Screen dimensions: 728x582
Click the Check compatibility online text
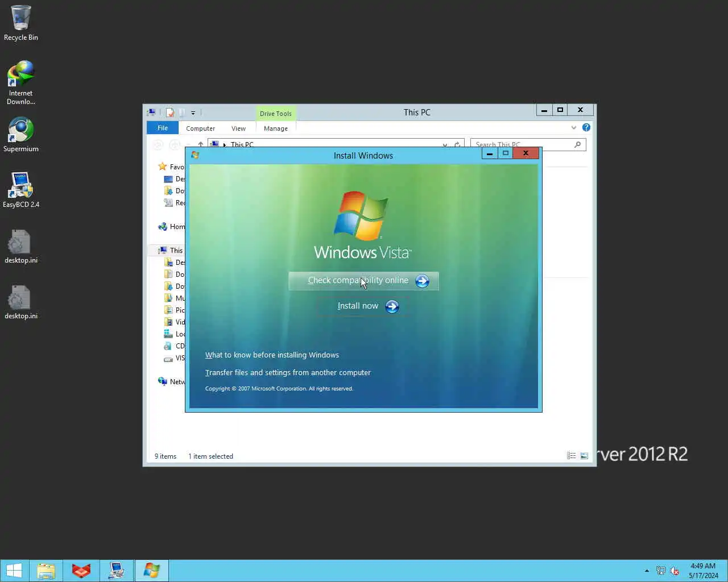click(x=358, y=280)
